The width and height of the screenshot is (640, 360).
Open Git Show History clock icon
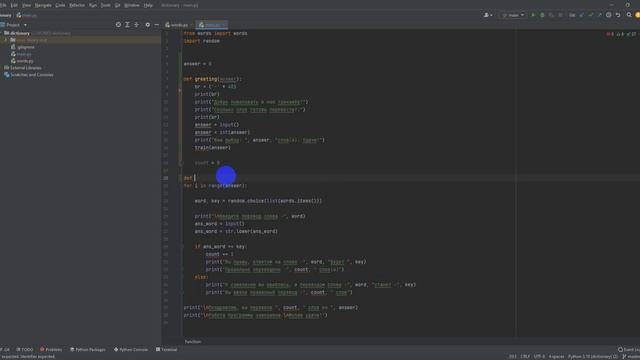coord(609,15)
